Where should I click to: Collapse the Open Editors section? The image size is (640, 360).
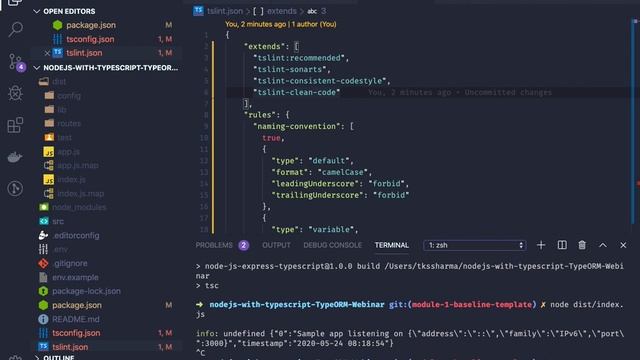(37, 11)
